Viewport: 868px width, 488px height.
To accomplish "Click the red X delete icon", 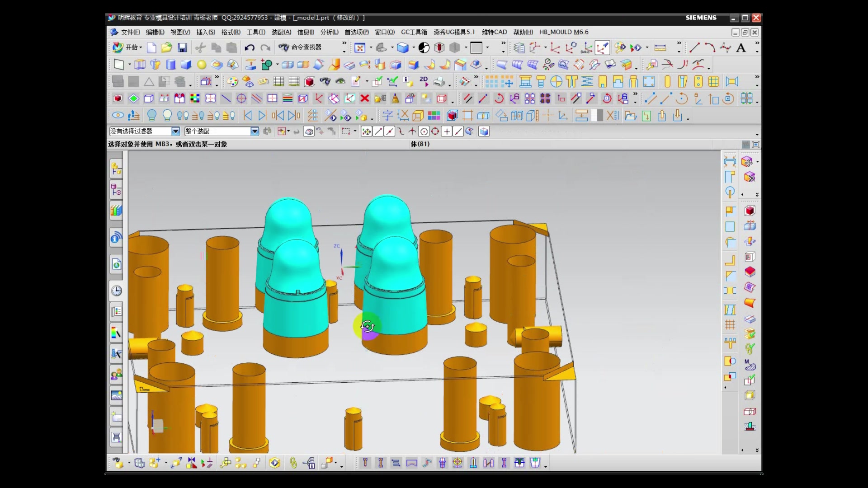I will [365, 99].
